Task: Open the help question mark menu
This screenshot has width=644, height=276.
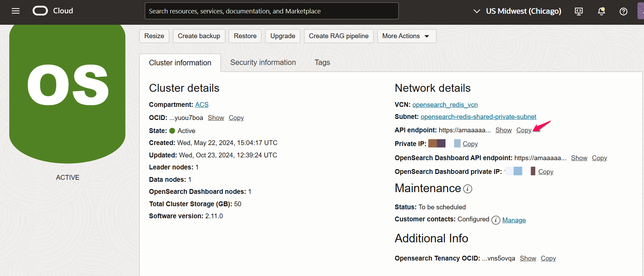Action: pyautogui.click(x=623, y=11)
